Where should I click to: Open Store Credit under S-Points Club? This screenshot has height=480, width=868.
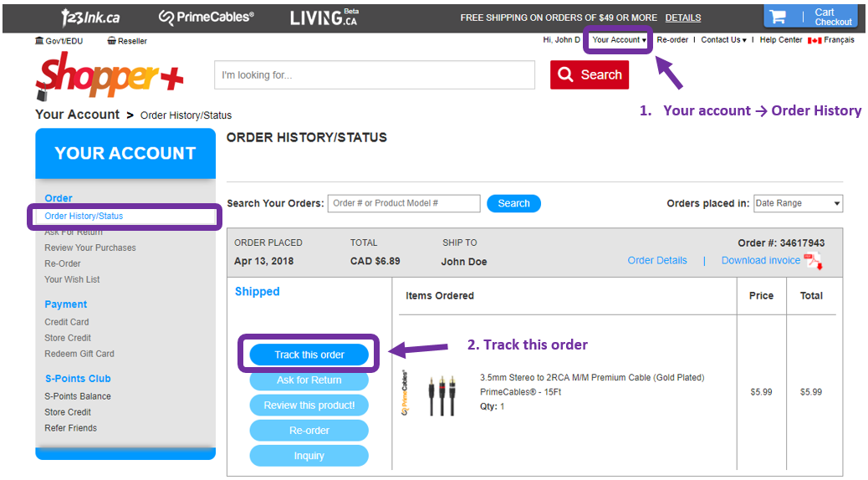68,412
